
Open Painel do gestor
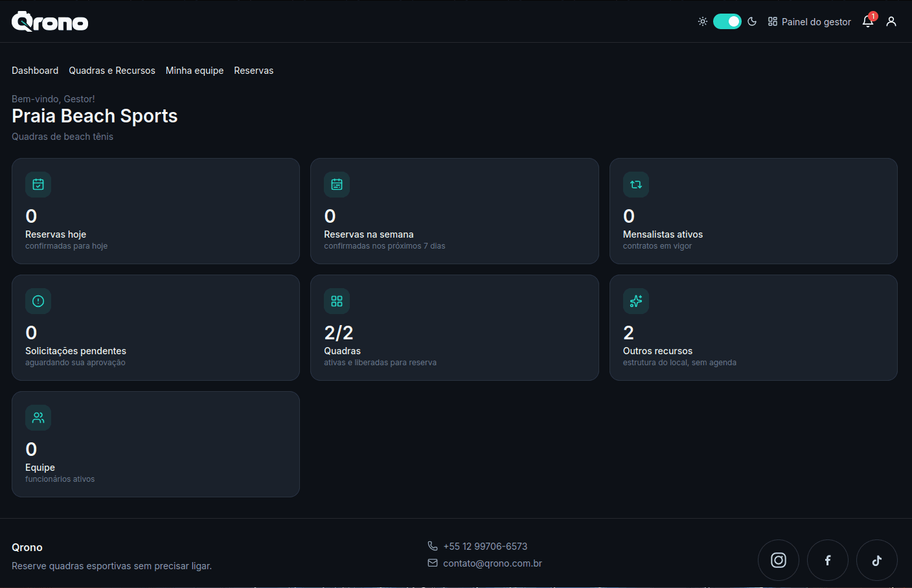(810, 21)
